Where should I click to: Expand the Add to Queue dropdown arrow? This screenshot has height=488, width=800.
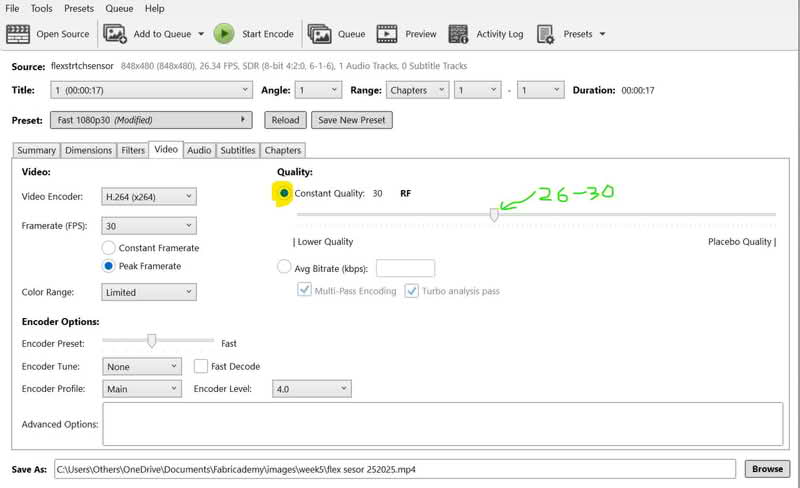201,34
